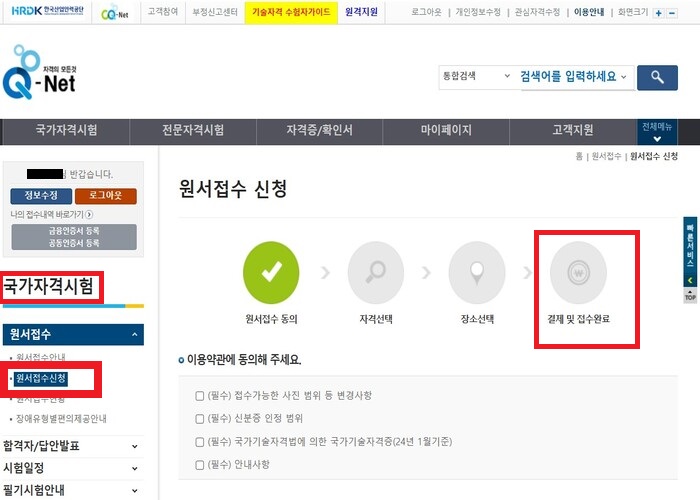Click the 자격선택 magnifier step icon
The height and width of the screenshot is (500, 700).
376,272
